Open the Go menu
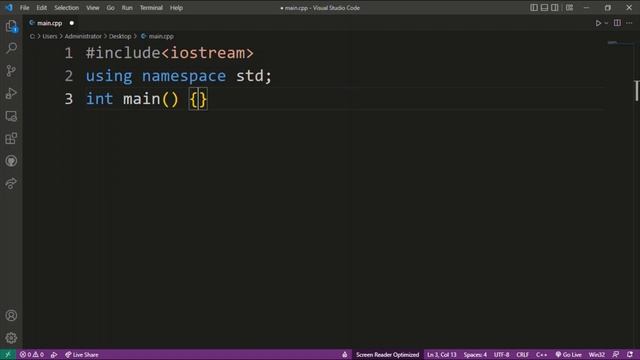Screen dimensions: 640x360 pyautogui.click(x=111, y=8)
